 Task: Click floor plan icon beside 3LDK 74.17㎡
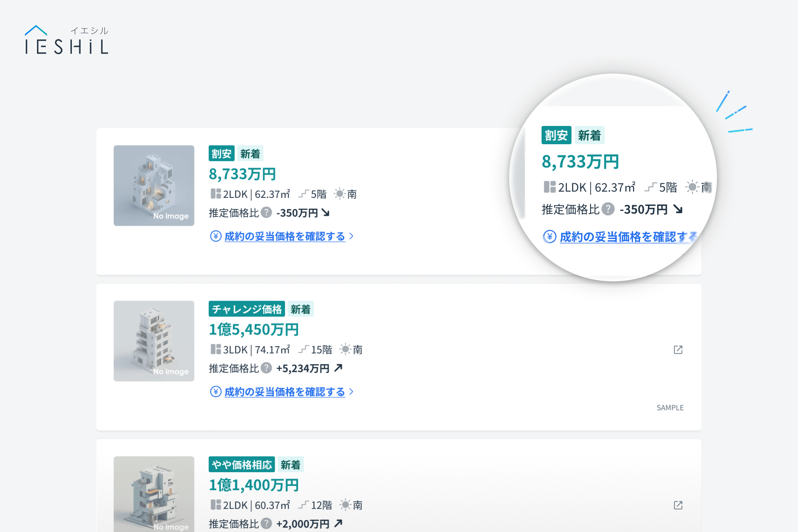(215, 349)
